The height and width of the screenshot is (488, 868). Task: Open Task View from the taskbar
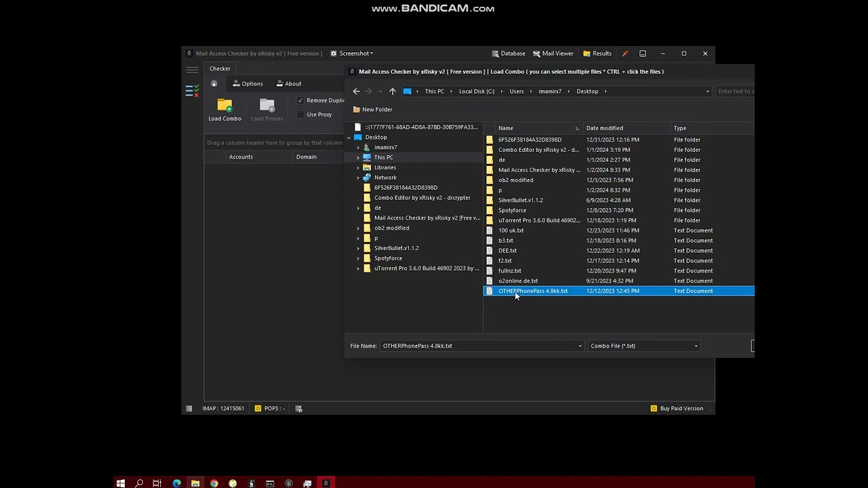tap(157, 483)
